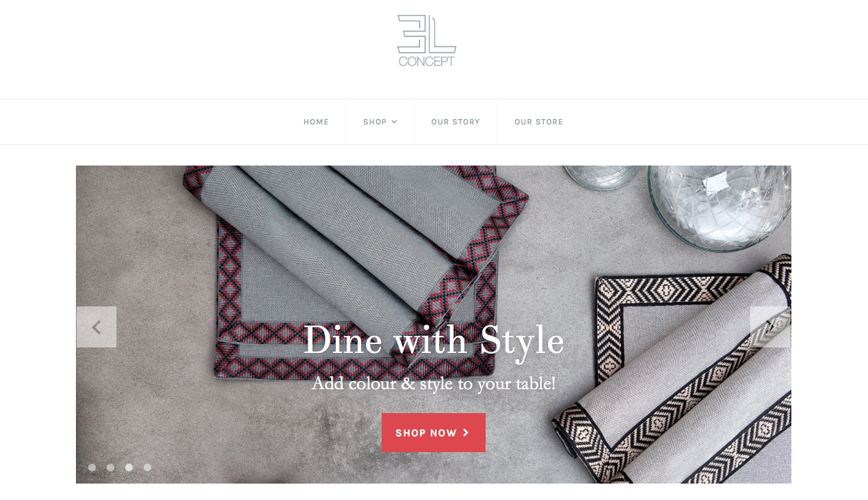The image size is (868, 500).
Task: Click the CONCEPT text under the logo
Action: click(x=427, y=62)
